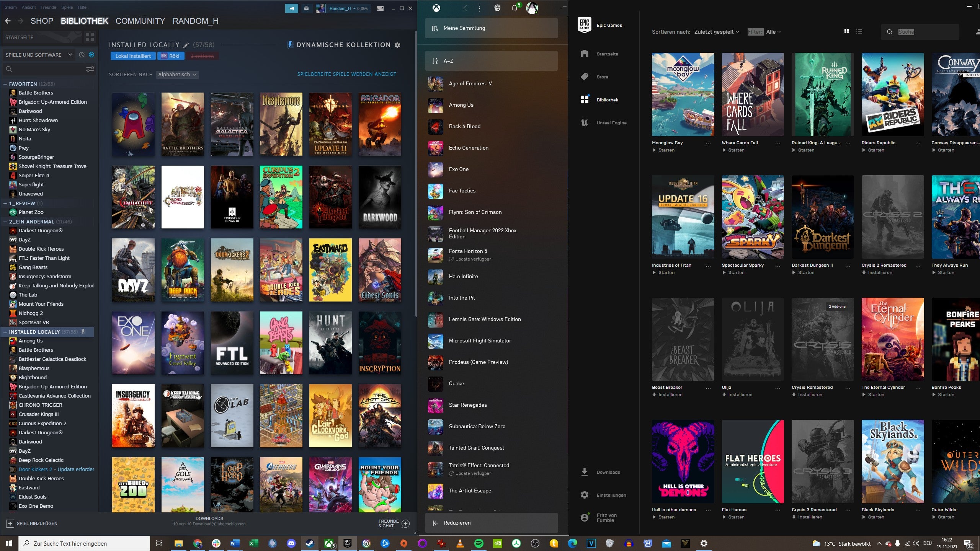The height and width of the screenshot is (551, 980).
Task: Select Halo Infinite in Xbox list
Action: pos(491,276)
